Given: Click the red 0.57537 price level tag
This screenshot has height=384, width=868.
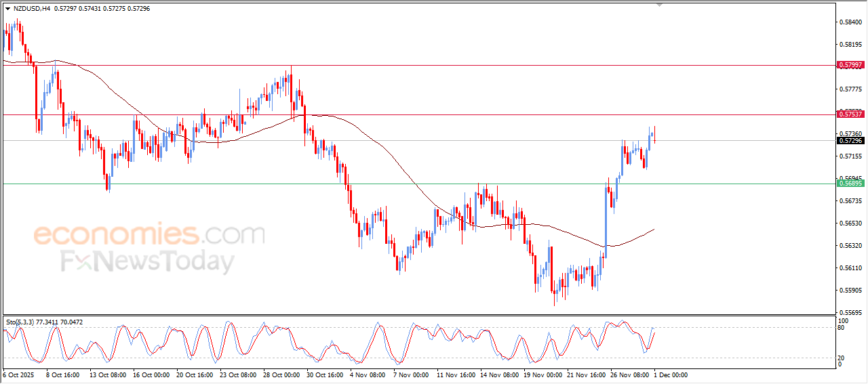Looking at the screenshot, I should pyautogui.click(x=850, y=114).
